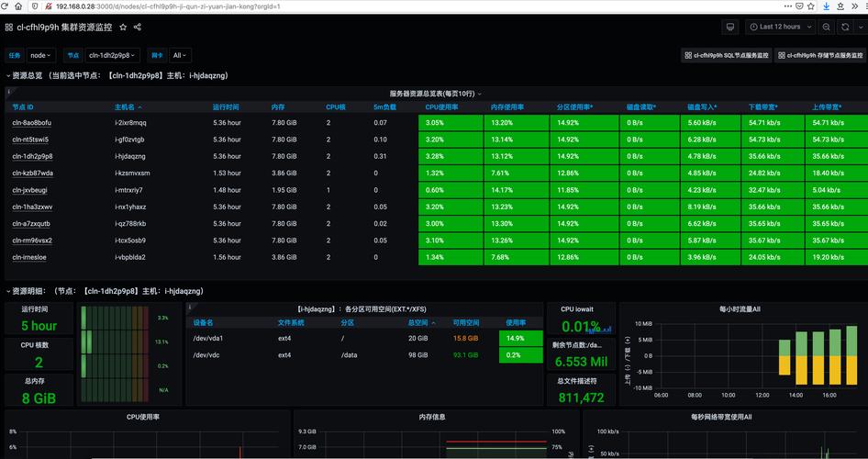This screenshot has height=459, width=868.
Task: Sort the table by CPU使用率 column header
Action: tap(440, 107)
